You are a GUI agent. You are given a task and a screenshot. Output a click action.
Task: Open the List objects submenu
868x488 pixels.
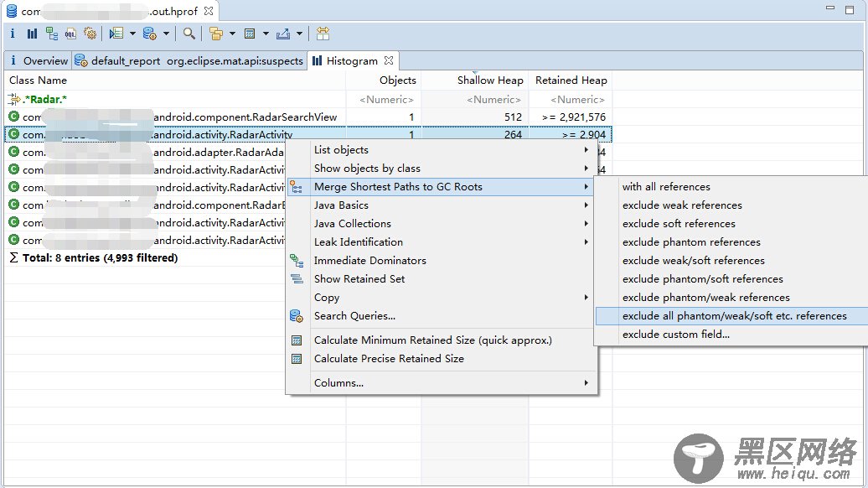pyautogui.click(x=442, y=149)
